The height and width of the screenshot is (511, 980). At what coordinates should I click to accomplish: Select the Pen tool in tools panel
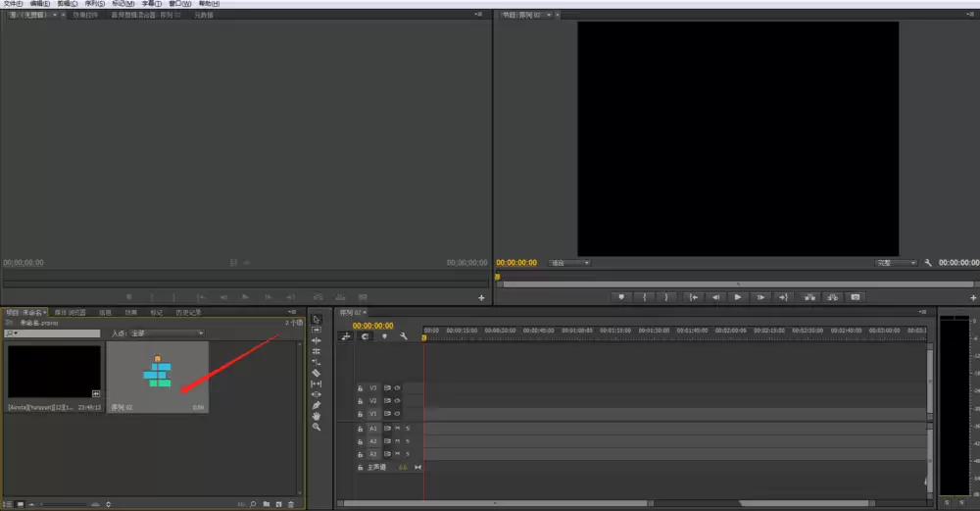pos(317,405)
